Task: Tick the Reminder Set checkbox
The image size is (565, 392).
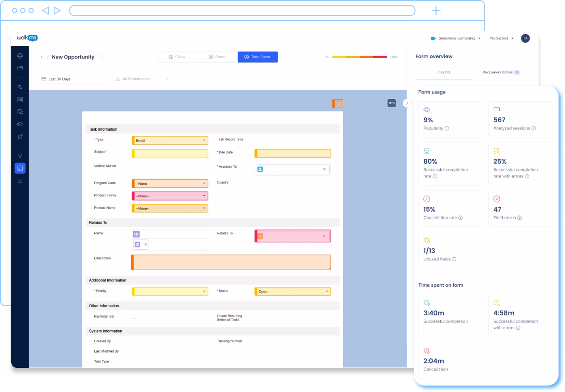Action: point(134,316)
